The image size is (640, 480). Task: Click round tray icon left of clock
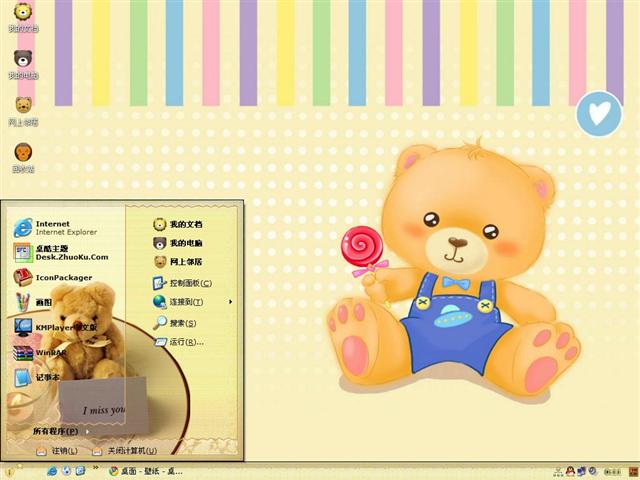pyautogui.click(x=592, y=471)
